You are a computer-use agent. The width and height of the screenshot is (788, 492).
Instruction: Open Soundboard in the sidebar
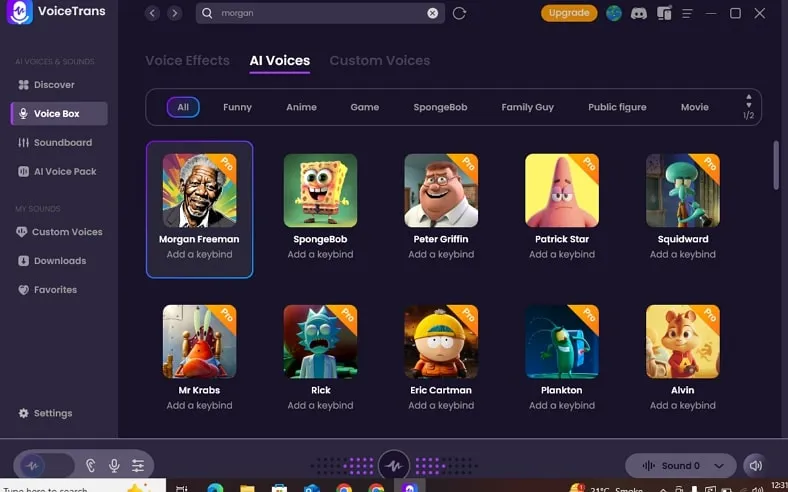(62, 143)
